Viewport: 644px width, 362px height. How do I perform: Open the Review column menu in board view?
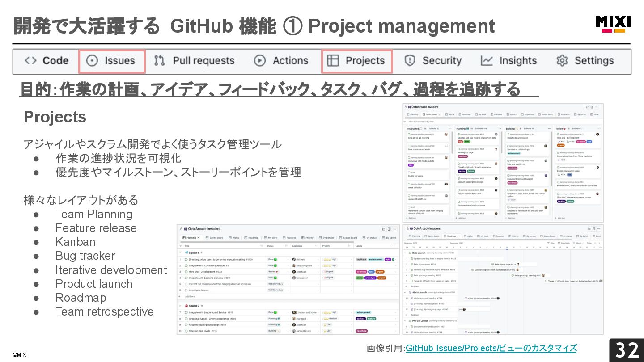(599, 129)
